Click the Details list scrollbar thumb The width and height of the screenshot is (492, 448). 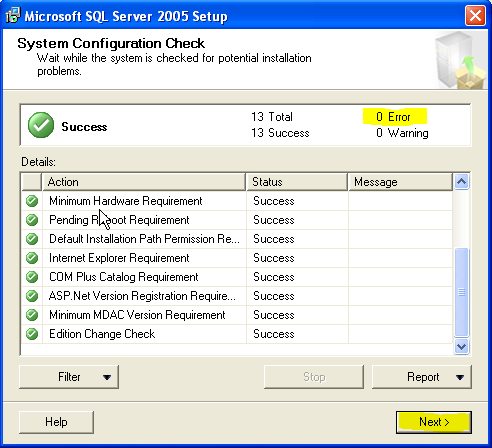click(462, 292)
